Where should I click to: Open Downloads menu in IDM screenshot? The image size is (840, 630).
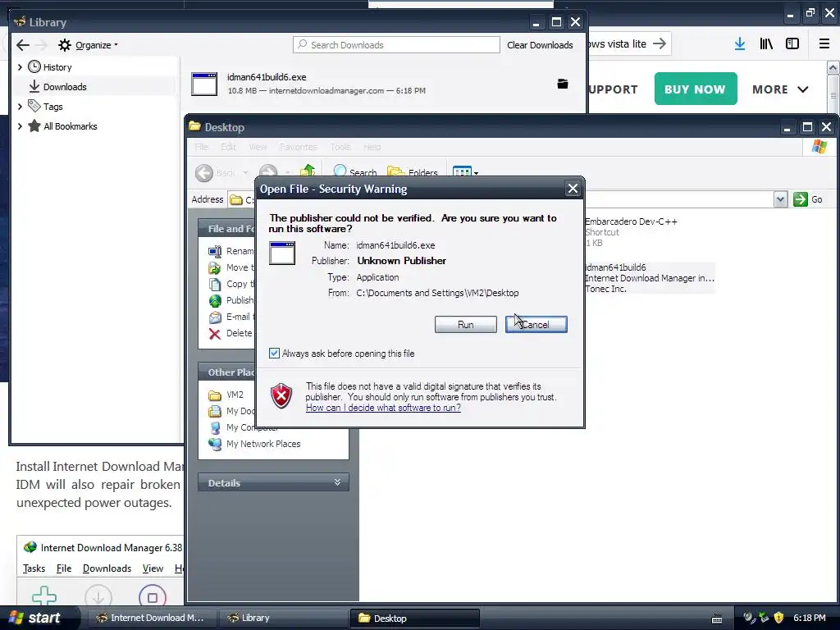pyautogui.click(x=107, y=568)
